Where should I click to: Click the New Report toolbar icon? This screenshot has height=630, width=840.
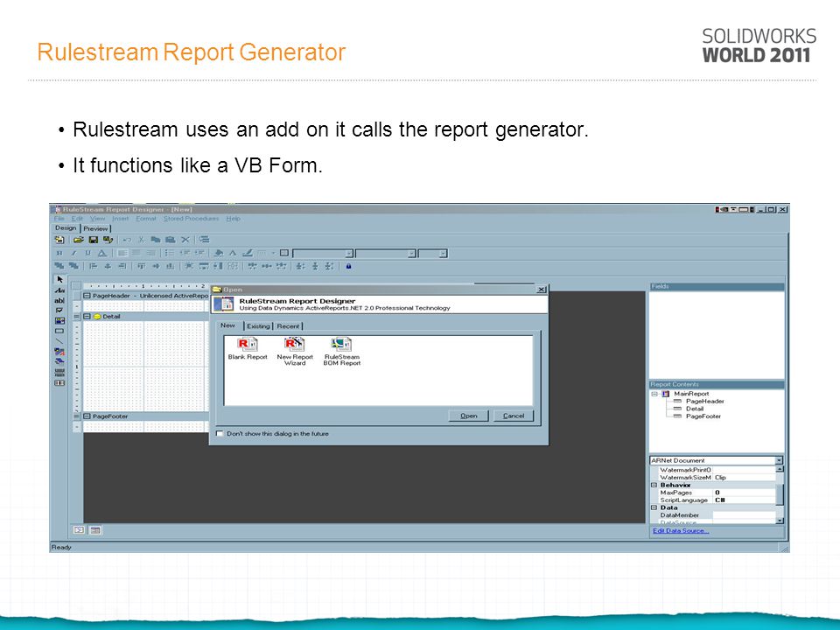[59, 240]
